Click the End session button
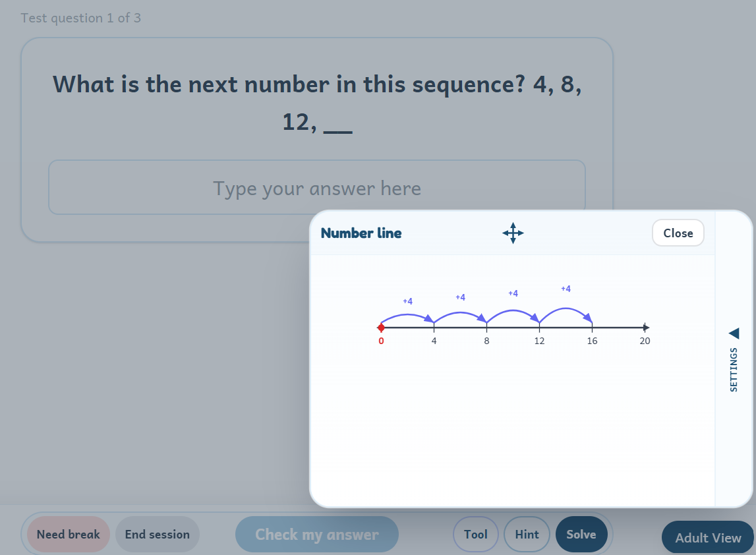Viewport: 756px width, 555px height. click(x=157, y=535)
